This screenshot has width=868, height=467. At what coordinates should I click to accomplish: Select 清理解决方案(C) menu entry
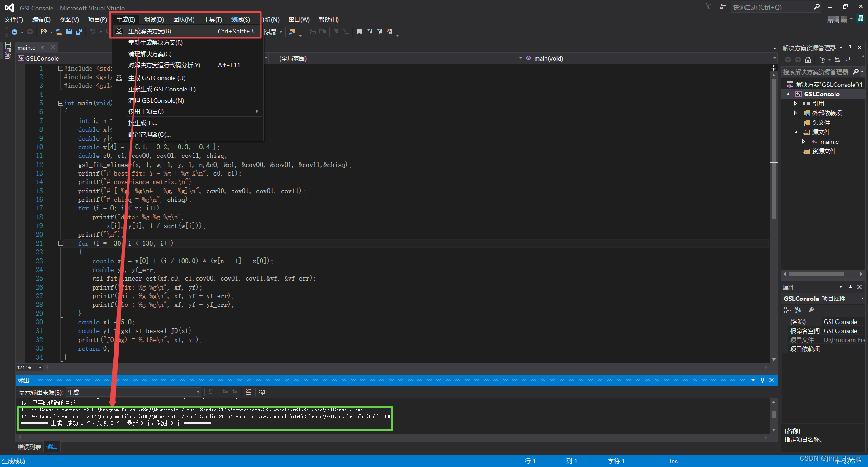tap(187, 54)
